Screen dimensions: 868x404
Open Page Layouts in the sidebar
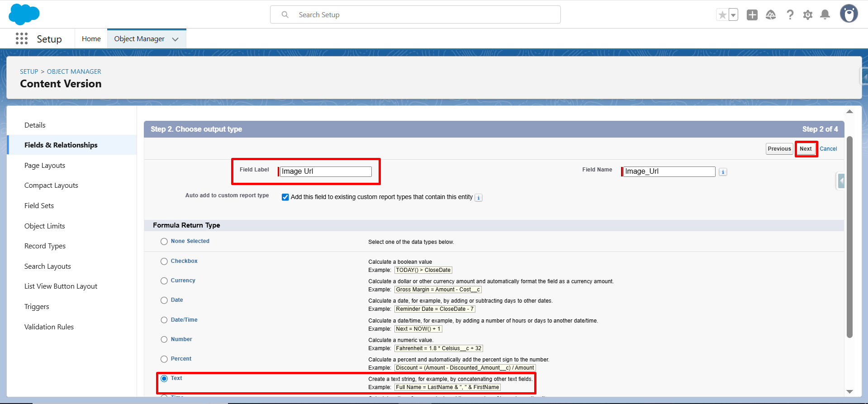pyautogui.click(x=45, y=166)
